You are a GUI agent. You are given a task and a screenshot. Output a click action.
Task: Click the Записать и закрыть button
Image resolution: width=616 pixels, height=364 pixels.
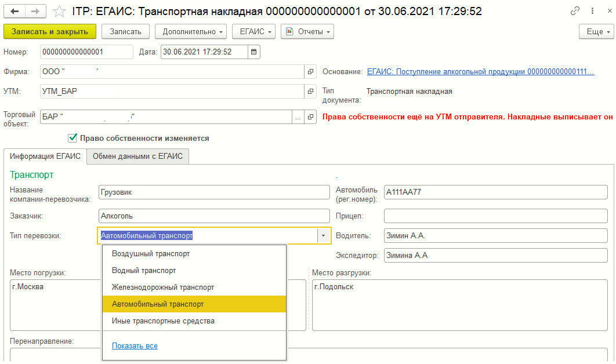(50, 31)
